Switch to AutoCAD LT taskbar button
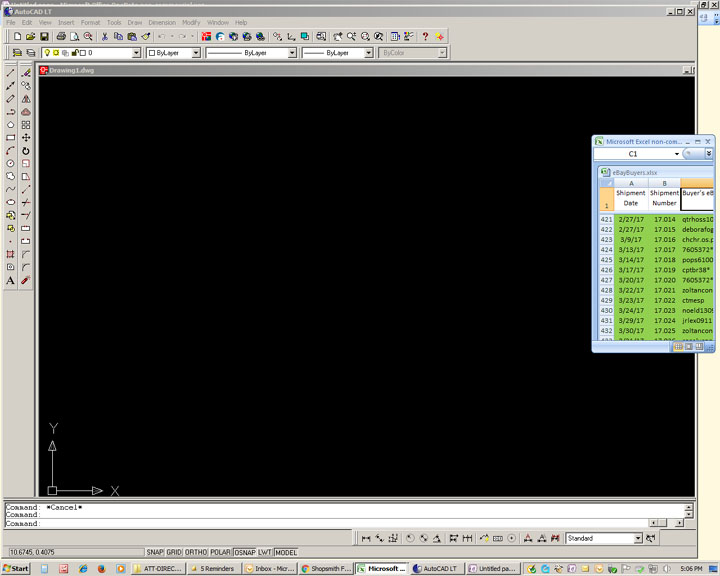Image resolution: width=720 pixels, height=576 pixels. 436,569
